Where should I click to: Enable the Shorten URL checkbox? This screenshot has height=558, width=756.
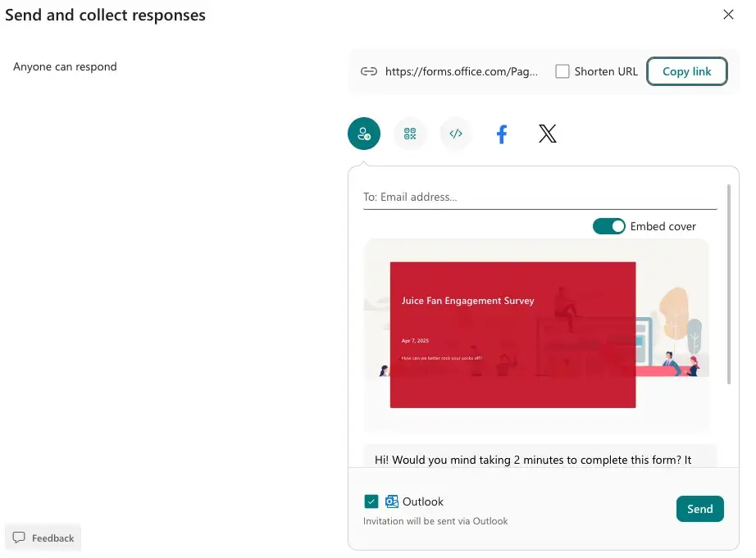point(562,71)
